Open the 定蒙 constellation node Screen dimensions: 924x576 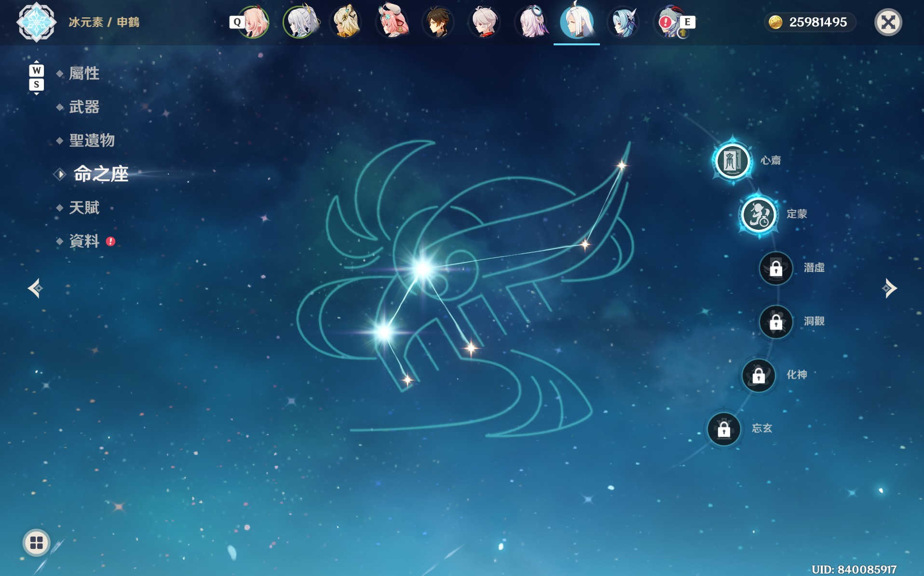pyautogui.click(x=759, y=214)
